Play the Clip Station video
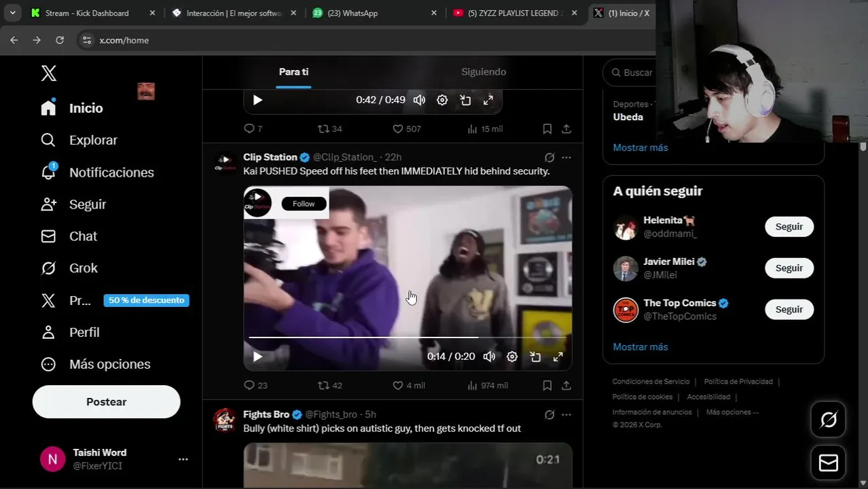Image resolution: width=868 pixels, height=489 pixels. (x=257, y=357)
